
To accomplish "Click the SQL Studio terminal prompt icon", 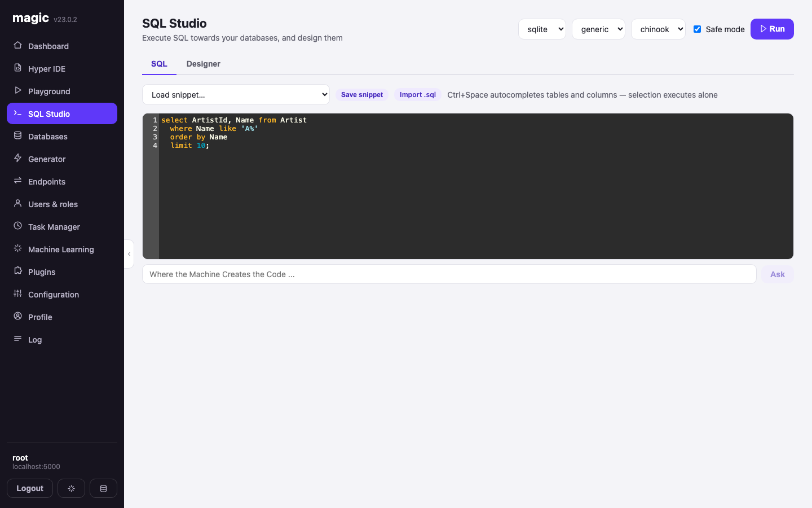I will coord(17,113).
